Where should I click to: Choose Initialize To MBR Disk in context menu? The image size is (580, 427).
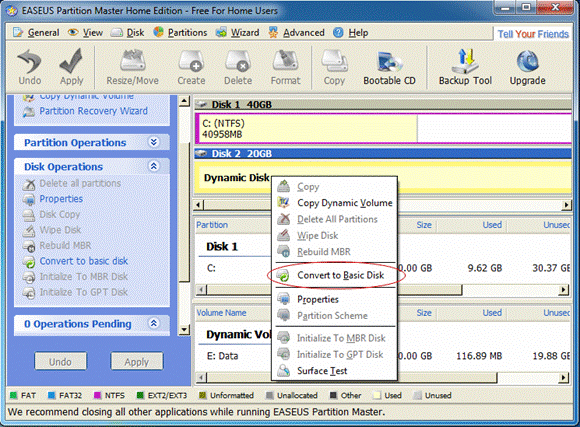coord(335,338)
